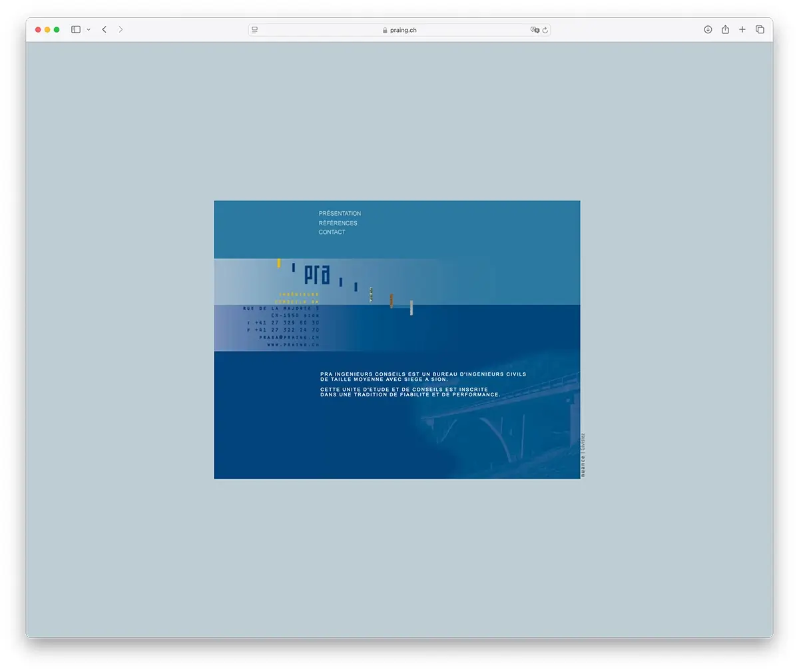Show Safari downloads

pos(708,29)
